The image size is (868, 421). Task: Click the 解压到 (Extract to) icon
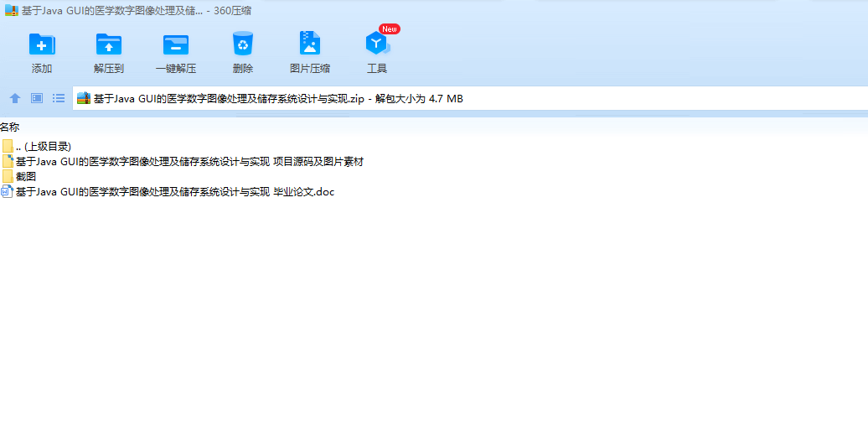(x=109, y=44)
